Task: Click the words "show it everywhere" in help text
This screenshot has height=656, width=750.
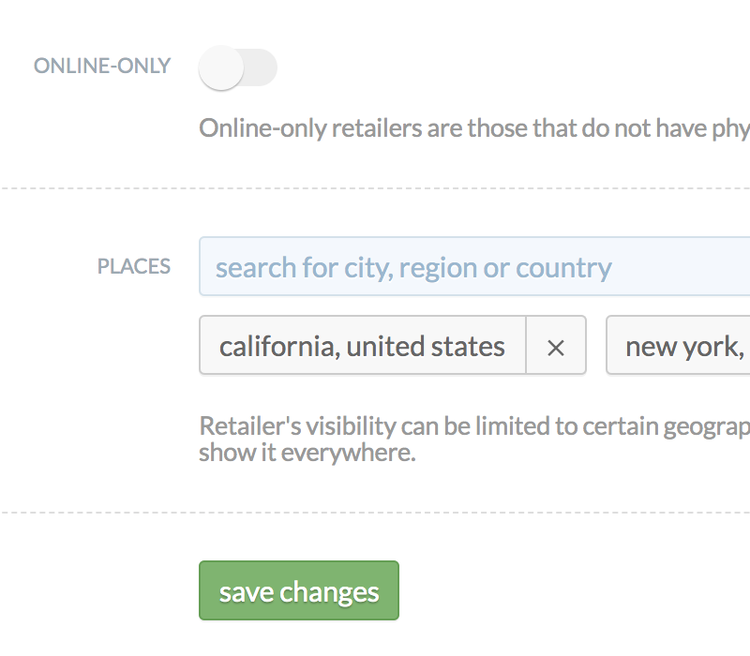Action: click(306, 453)
